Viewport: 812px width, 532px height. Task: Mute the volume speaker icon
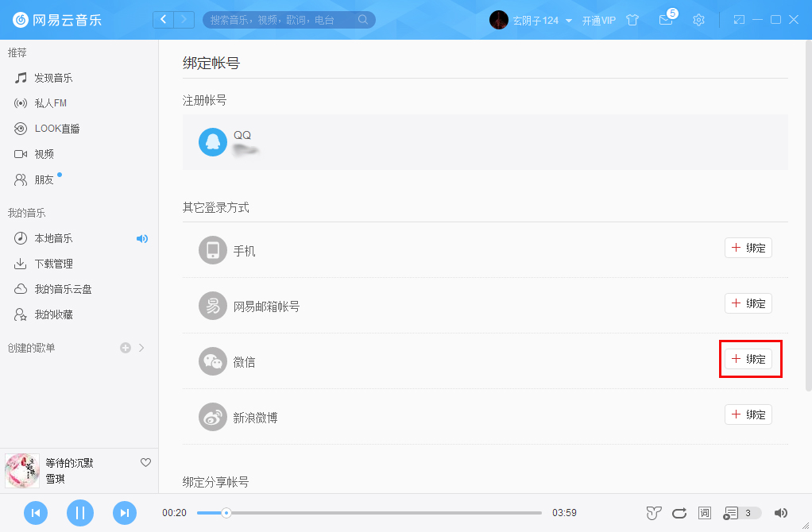[x=781, y=513]
